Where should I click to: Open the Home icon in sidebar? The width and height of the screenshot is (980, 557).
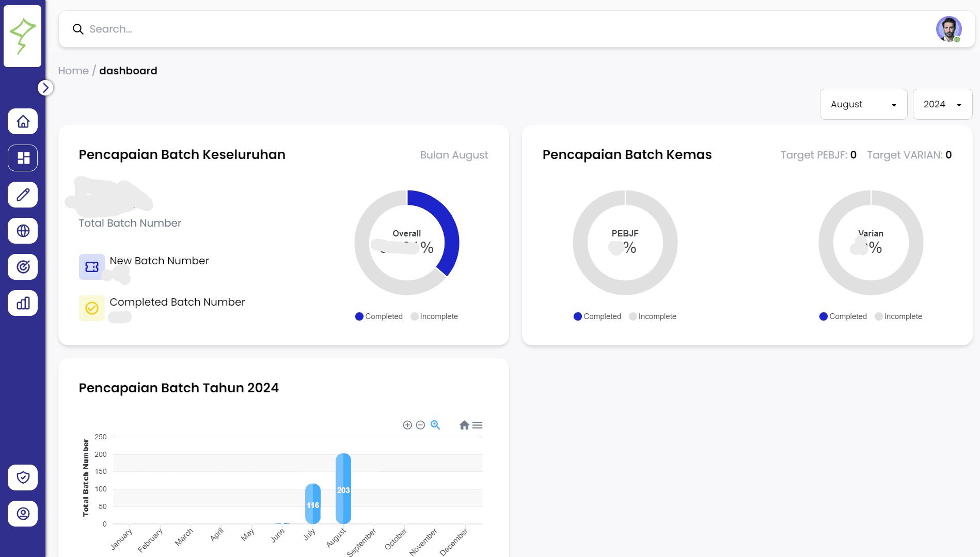(23, 122)
